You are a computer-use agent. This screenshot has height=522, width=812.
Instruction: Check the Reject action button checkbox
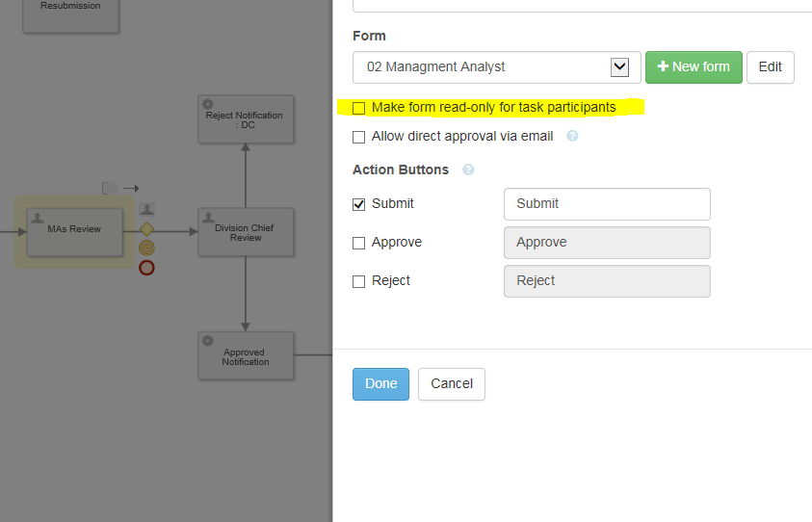(x=359, y=281)
